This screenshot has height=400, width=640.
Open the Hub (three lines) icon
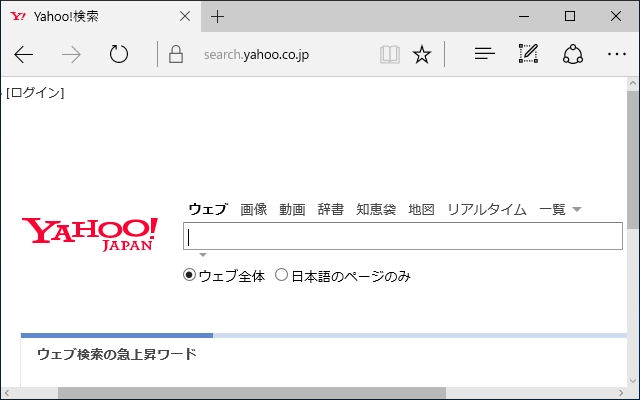[x=484, y=53]
